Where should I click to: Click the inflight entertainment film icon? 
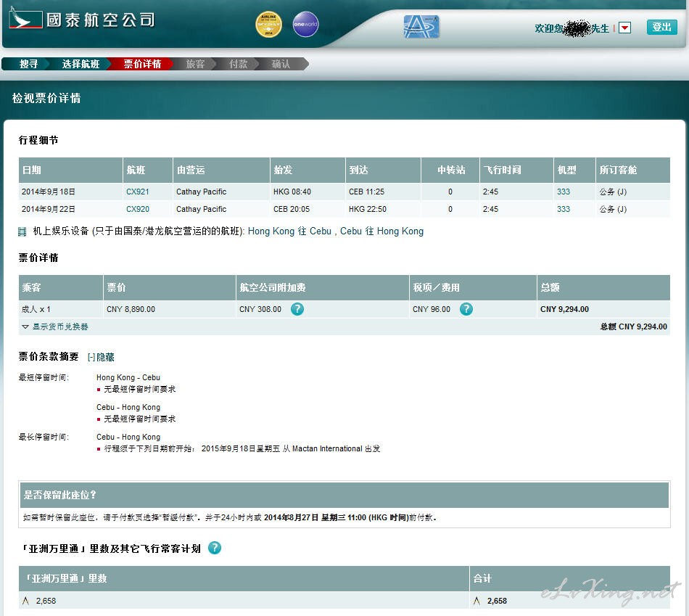pos(22,231)
